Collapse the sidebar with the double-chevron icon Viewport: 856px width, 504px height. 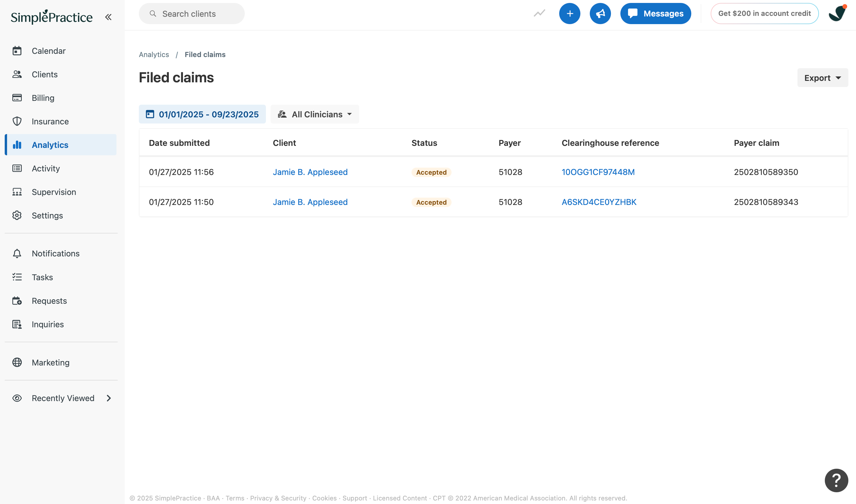(108, 17)
